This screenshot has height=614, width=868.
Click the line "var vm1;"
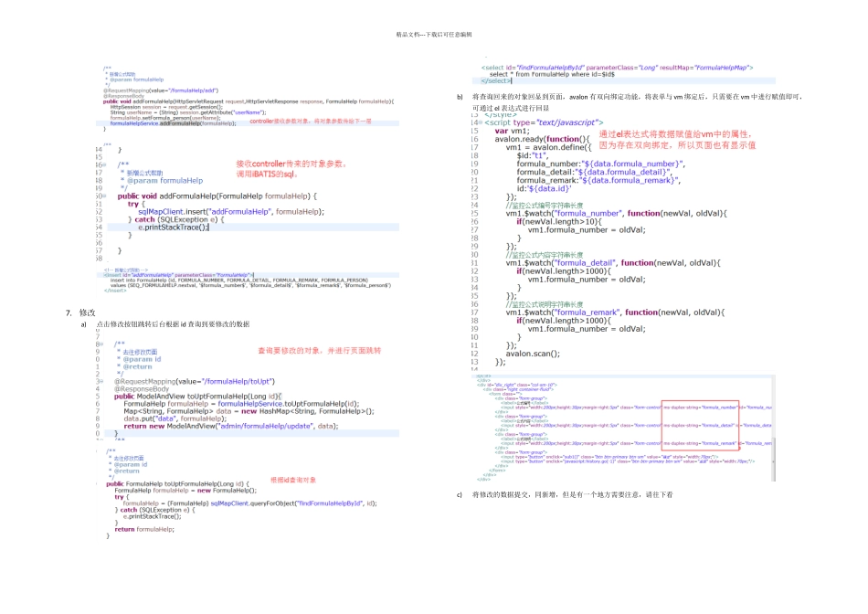pos(512,132)
